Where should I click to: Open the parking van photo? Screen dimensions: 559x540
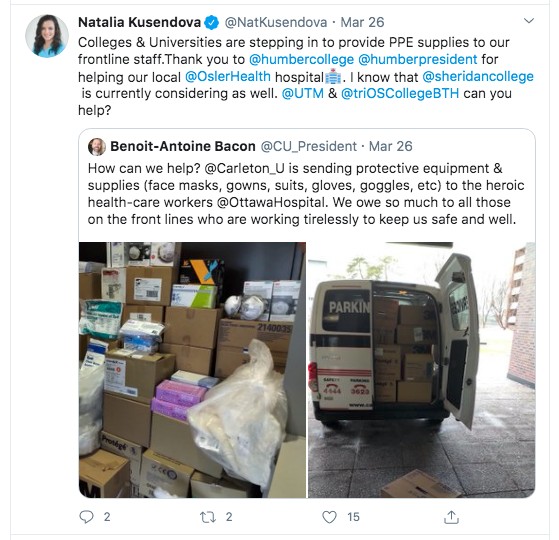click(421, 370)
